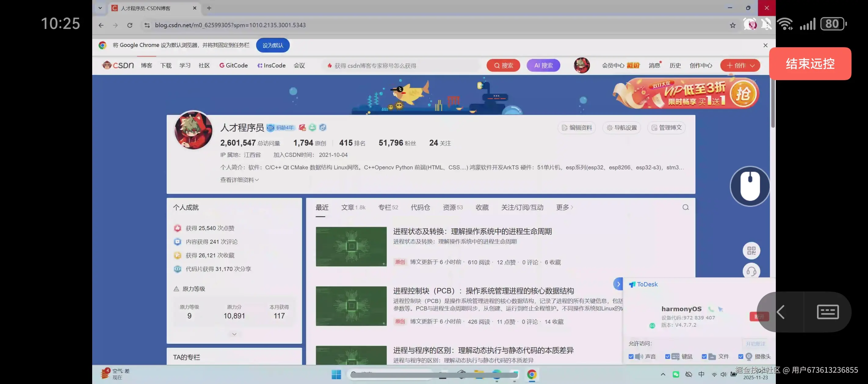Open the QR code floating icon
The image size is (868, 384).
pos(751,251)
